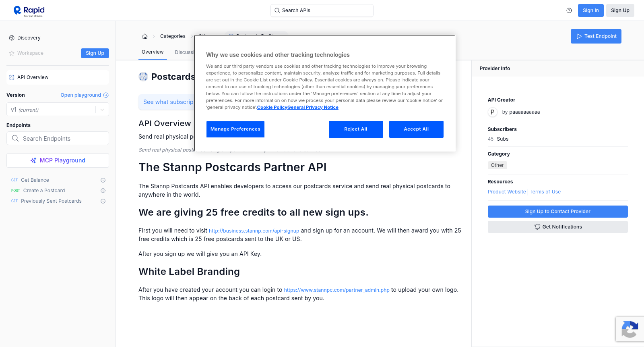Viewport: 644px width, 347px height.
Task: Click Sign In button
Action: click(590, 10)
